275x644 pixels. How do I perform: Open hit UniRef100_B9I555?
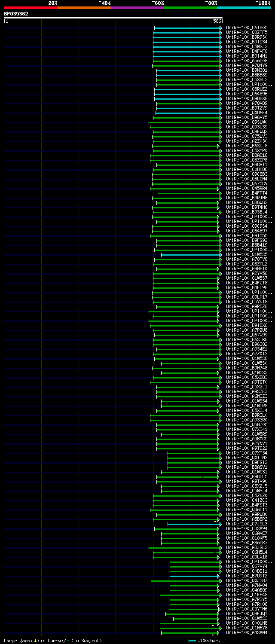(247, 236)
